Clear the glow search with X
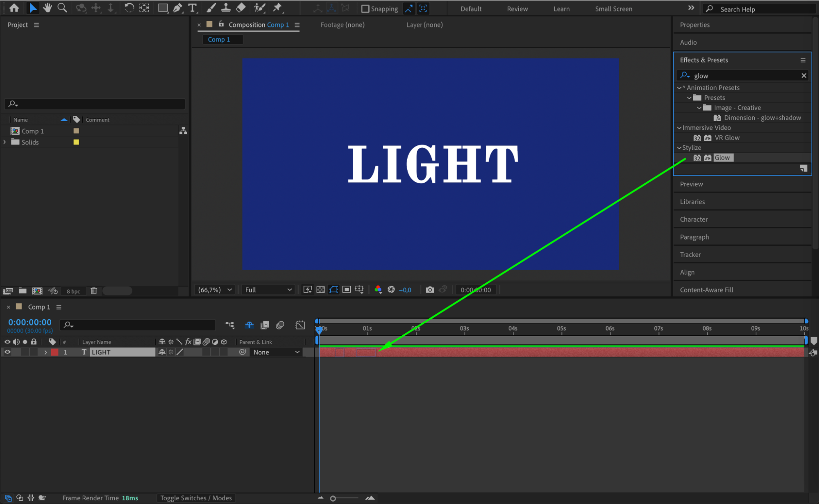Viewport: 819px width, 504px height. point(803,76)
